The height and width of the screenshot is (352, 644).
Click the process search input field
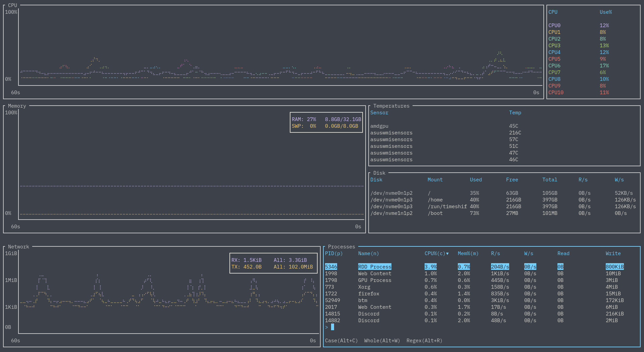click(482, 327)
